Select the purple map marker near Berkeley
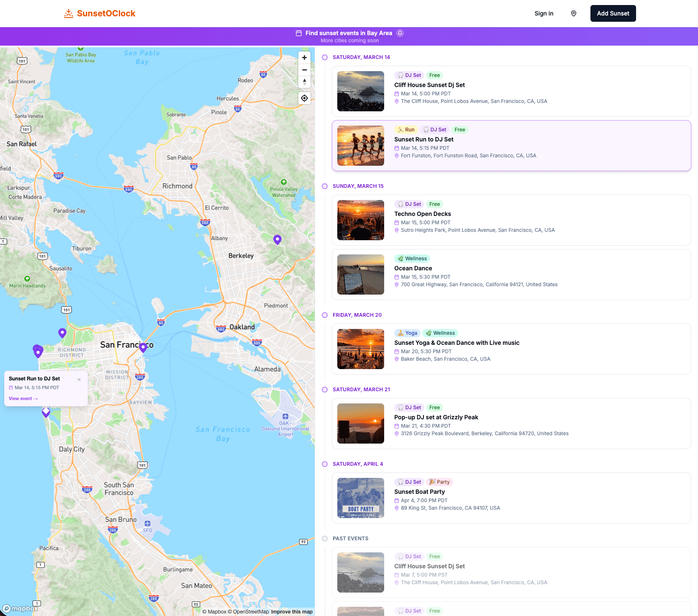This screenshot has height=616, width=698. (277, 239)
